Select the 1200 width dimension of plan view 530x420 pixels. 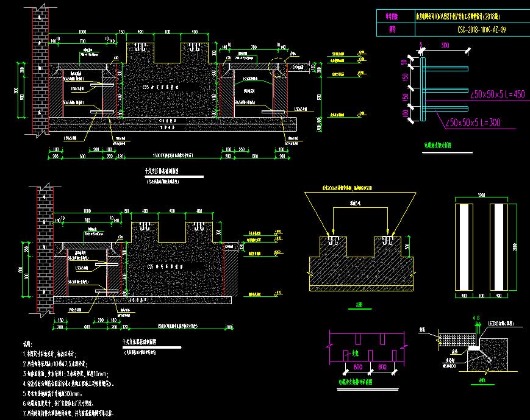click(x=481, y=195)
